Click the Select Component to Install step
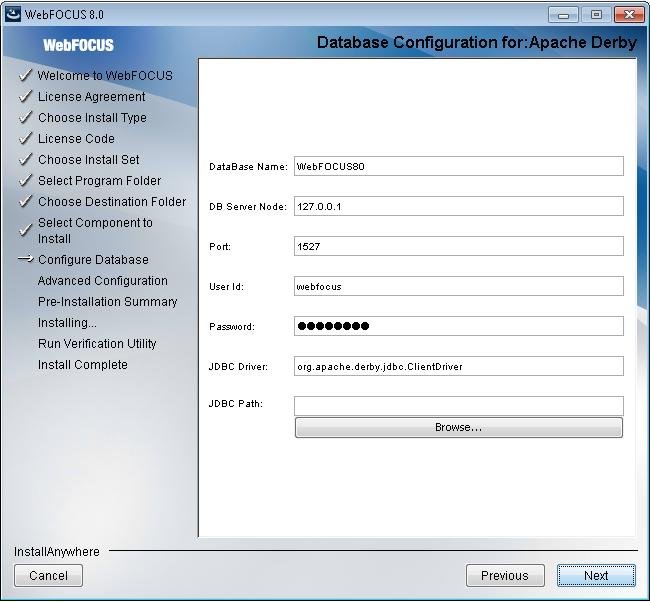The image size is (650, 602). click(x=95, y=231)
